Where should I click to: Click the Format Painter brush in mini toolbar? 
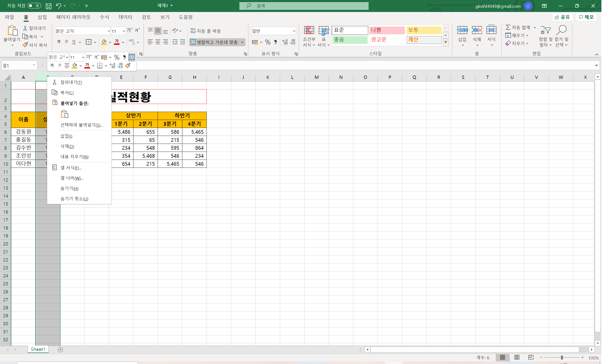(128, 65)
